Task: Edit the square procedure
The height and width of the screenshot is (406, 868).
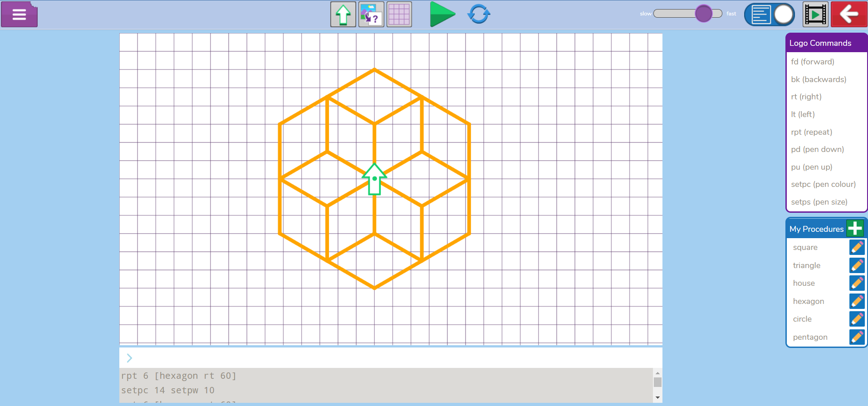Action: point(857,247)
